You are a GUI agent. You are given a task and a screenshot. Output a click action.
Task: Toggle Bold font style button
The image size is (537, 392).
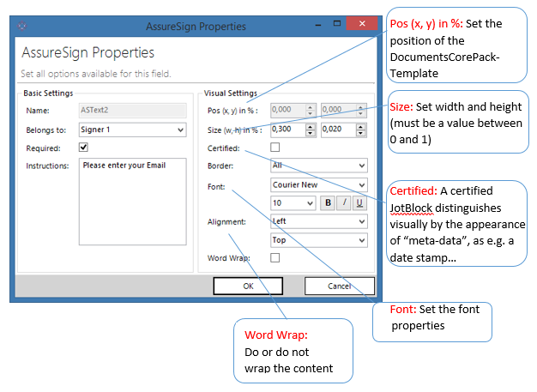(328, 203)
